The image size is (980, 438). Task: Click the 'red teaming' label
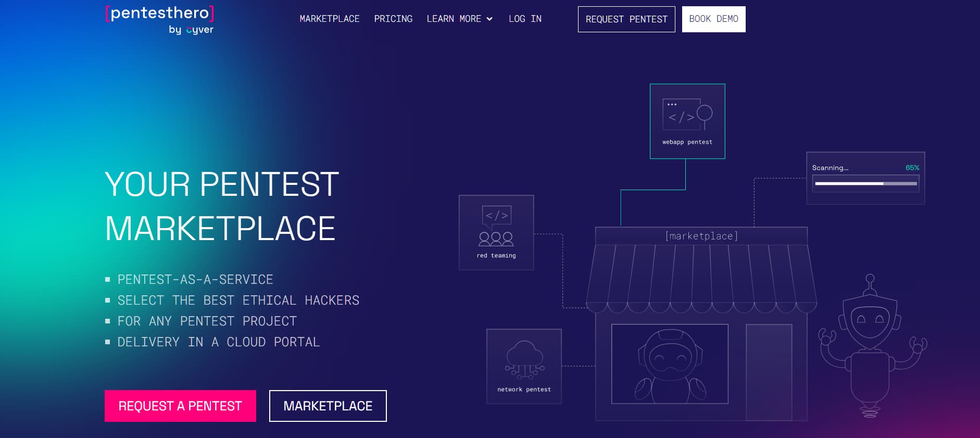tap(496, 256)
